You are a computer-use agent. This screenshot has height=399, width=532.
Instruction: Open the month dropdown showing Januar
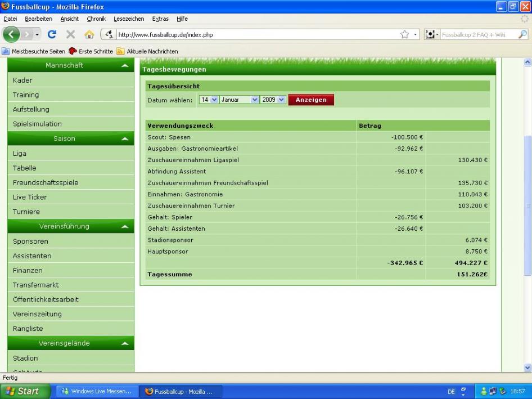point(239,100)
